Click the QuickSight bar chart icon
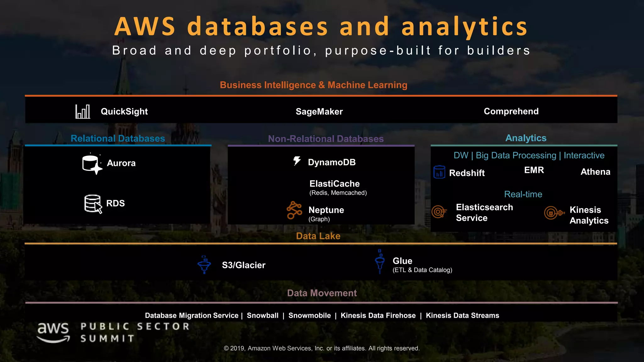This screenshot has height=362, width=644. tap(83, 112)
